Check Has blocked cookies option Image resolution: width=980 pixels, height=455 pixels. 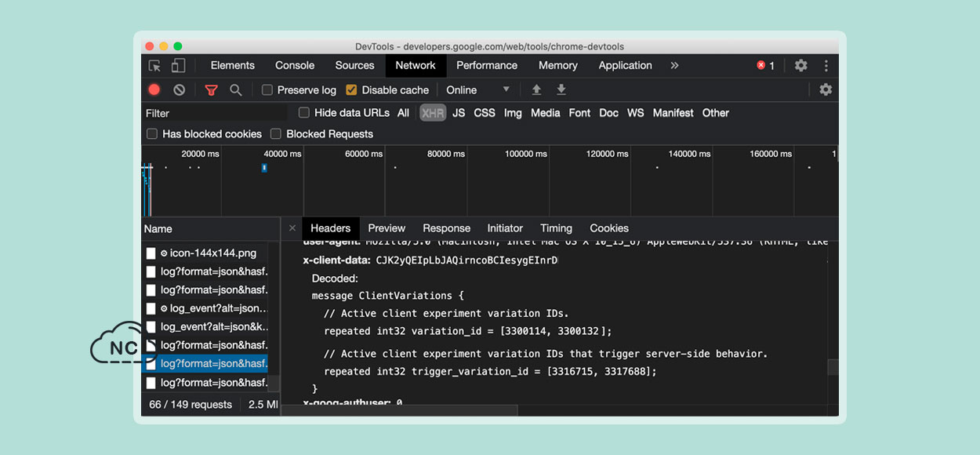pos(152,134)
